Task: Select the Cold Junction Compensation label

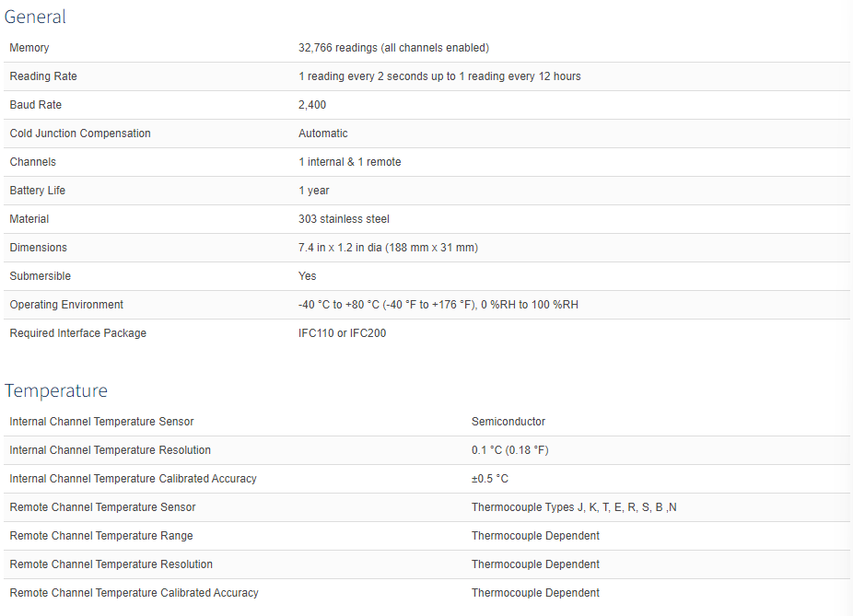Action: [x=80, y=134]
